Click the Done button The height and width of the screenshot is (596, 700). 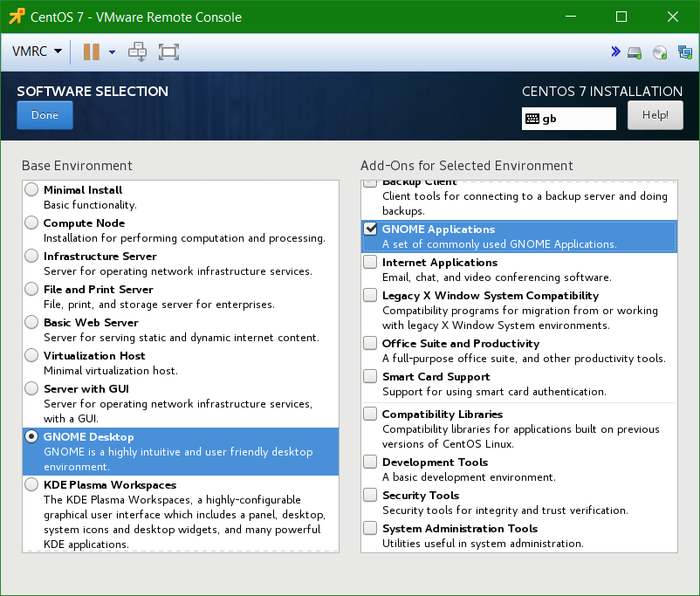pos(45,115)
